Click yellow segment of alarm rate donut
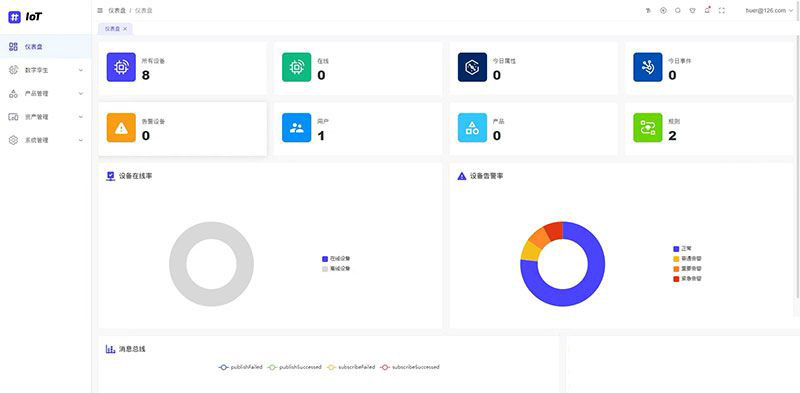The width and height of the screenshot is (800, 393). (530, 251)
